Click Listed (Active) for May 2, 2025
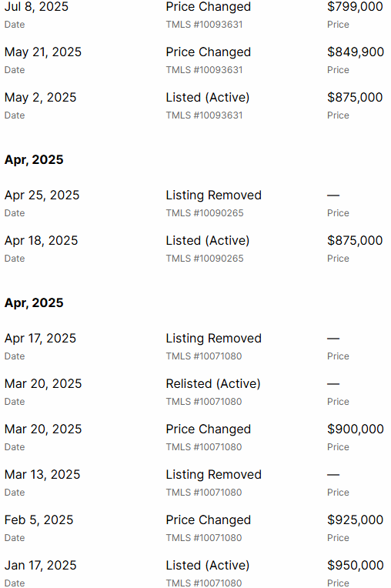 pyautogui.click(x=208, y=98)
